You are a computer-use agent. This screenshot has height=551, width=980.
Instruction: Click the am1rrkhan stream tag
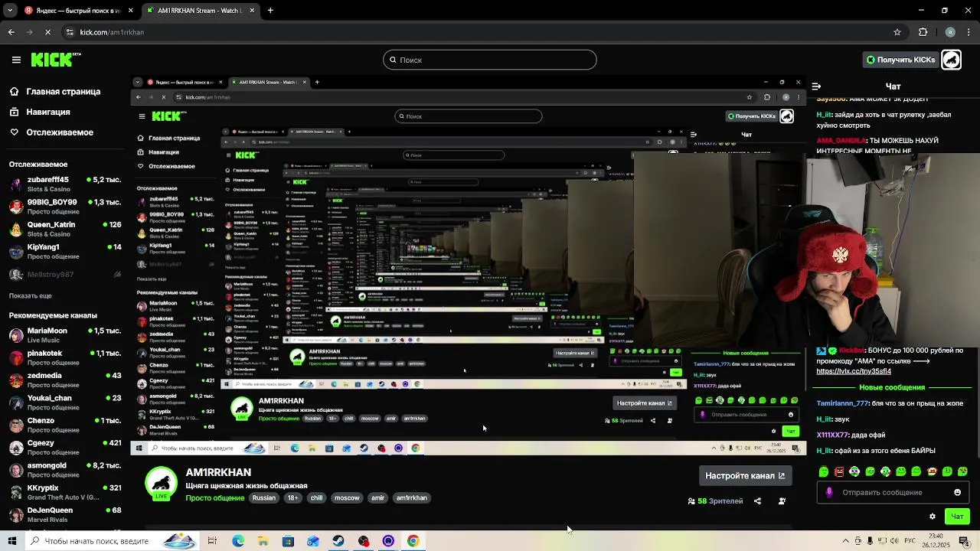coord(412,498)
